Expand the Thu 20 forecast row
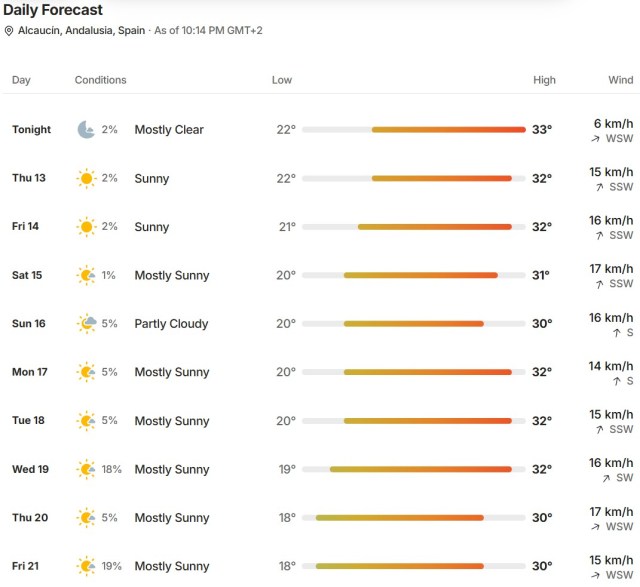The width and height of the screenshot is (640, 587). pos(320,518)
